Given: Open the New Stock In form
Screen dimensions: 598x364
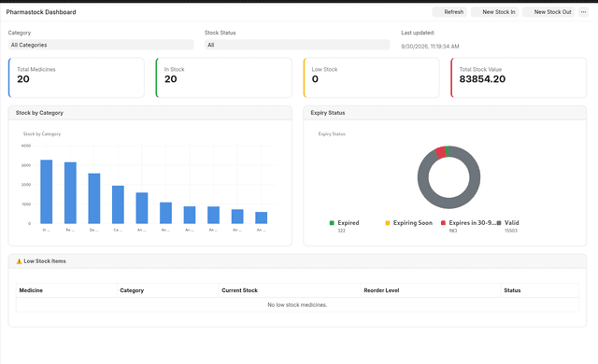Looking at the screenshot, I should point(494,12).
